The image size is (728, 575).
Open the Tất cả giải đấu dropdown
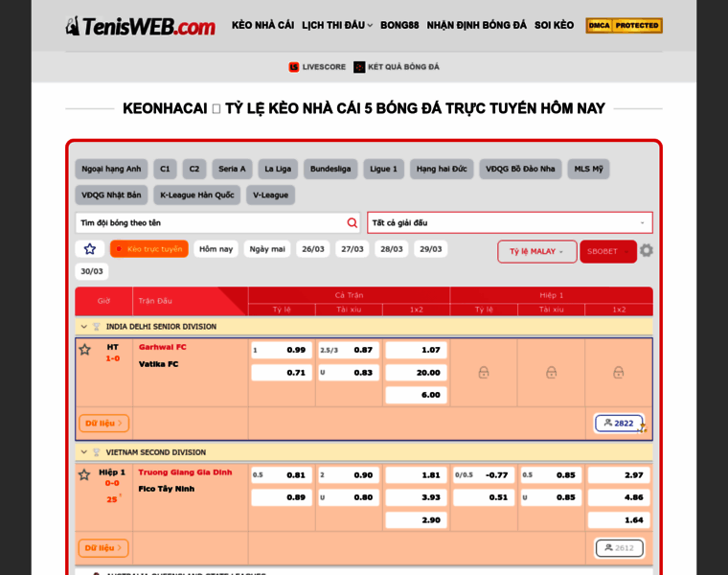(x=510, y=223)
